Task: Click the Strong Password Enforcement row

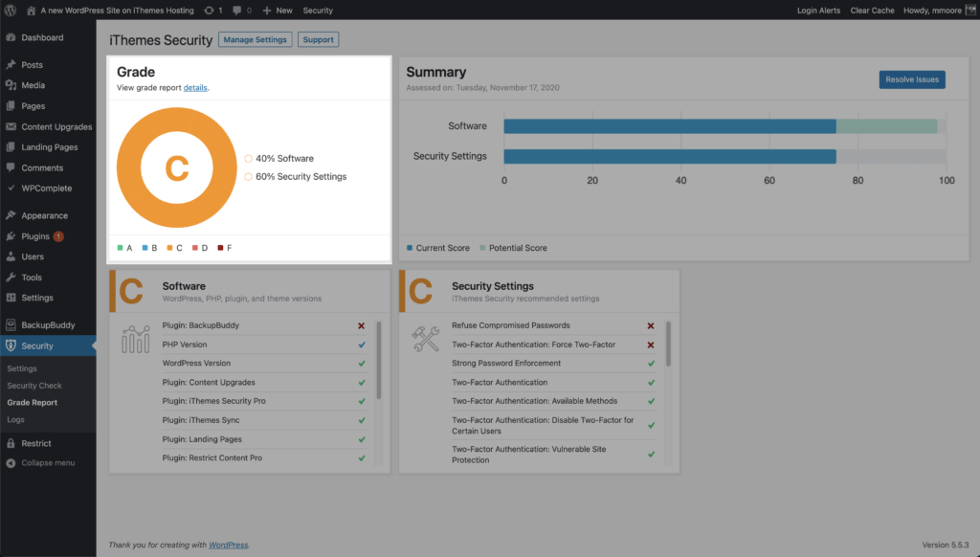Action: click(x=554, y=364)
